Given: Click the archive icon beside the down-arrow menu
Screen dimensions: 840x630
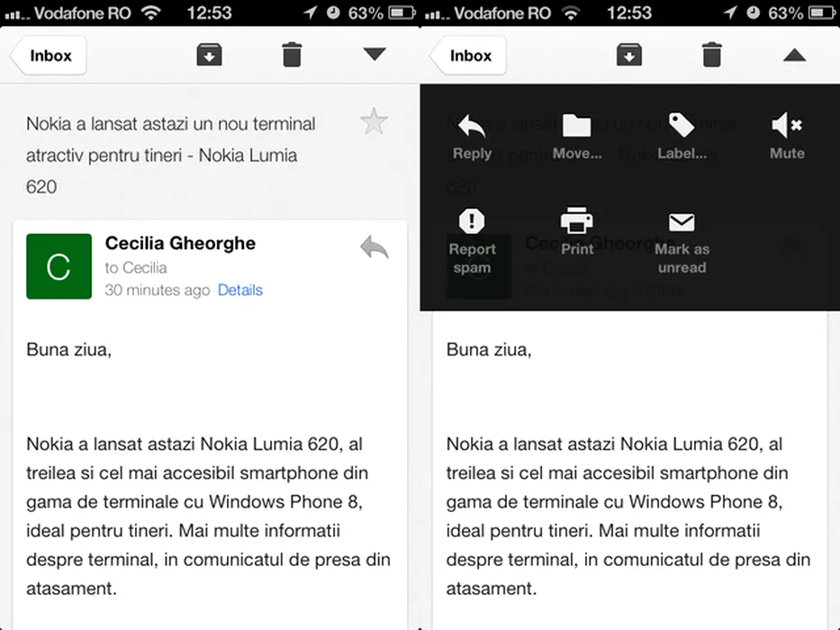Looking at the screenshot, I should point(209,55).
